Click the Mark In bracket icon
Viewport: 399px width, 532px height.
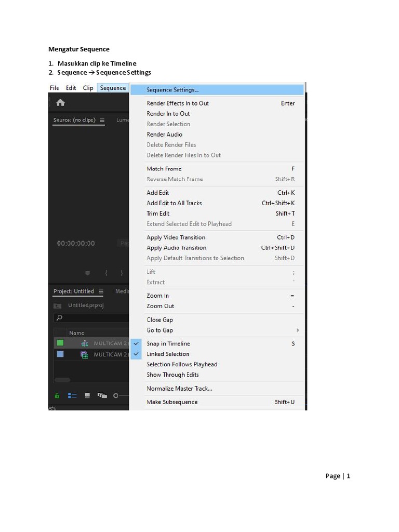tap(106, 273)
